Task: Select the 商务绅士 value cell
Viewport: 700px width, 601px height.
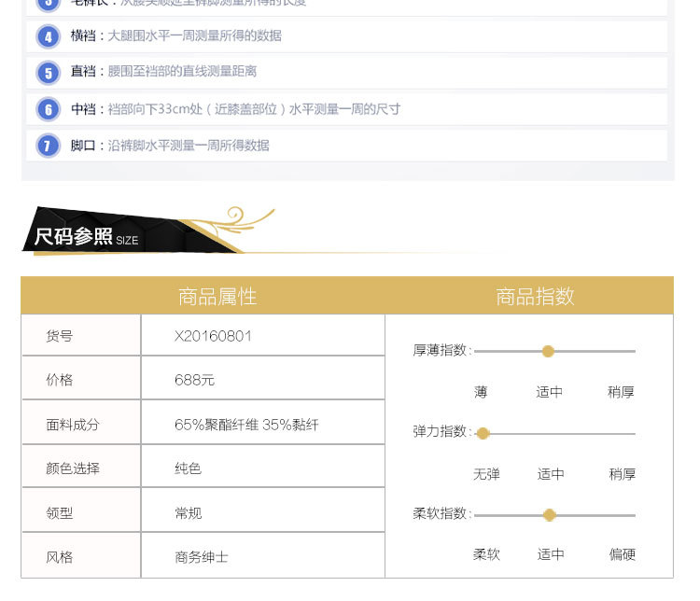Action: tap(263, 555)
